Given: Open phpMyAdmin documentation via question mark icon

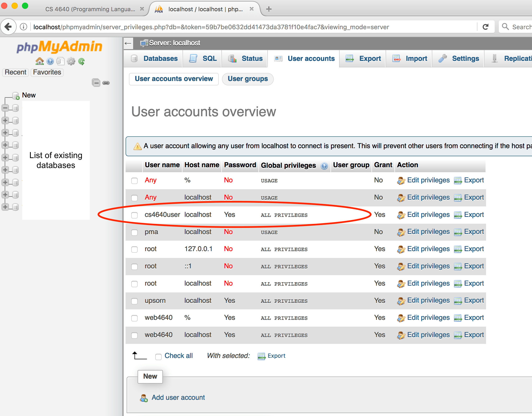Looking at the screenshot, I should [50, 61].
